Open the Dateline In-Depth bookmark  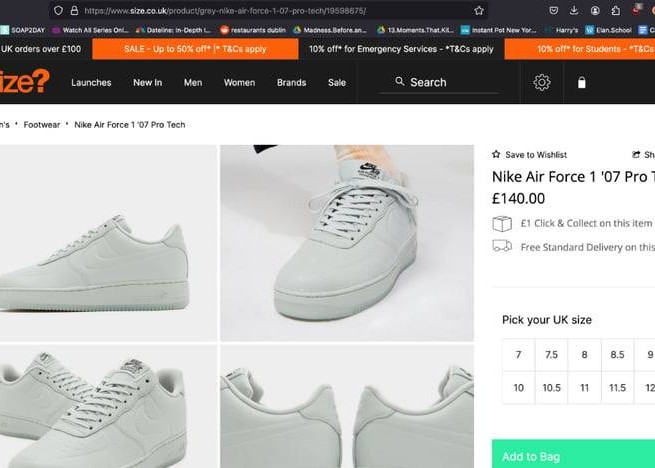click(x=173, y=30)
